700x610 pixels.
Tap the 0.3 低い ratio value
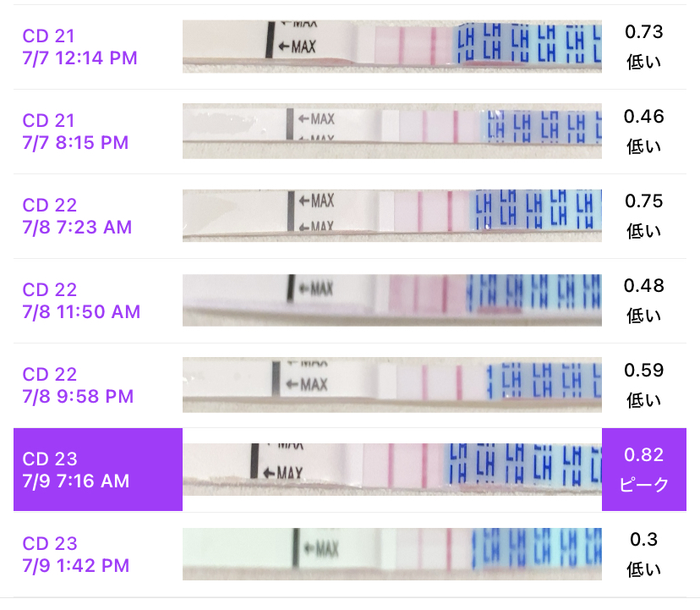tap(643, 554)
